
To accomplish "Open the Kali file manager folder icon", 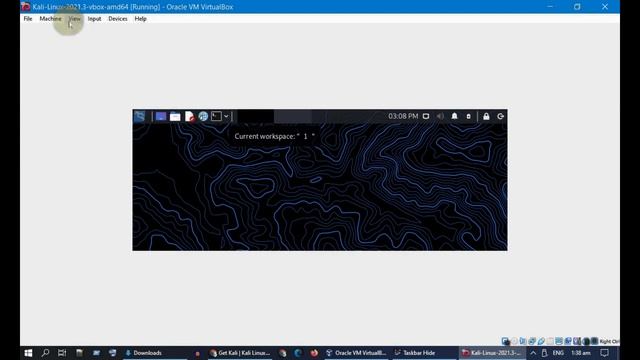I will coord(175,116).
